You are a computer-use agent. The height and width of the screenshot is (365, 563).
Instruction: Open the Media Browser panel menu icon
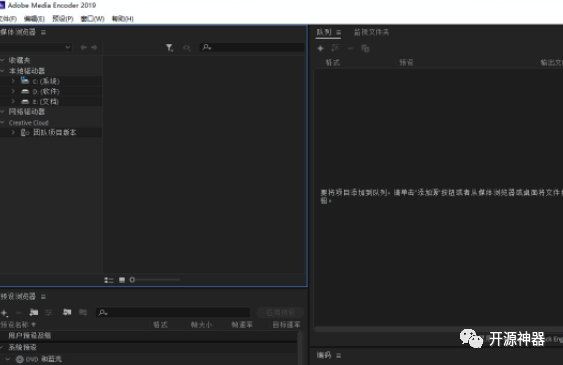(x=43, y=32)
